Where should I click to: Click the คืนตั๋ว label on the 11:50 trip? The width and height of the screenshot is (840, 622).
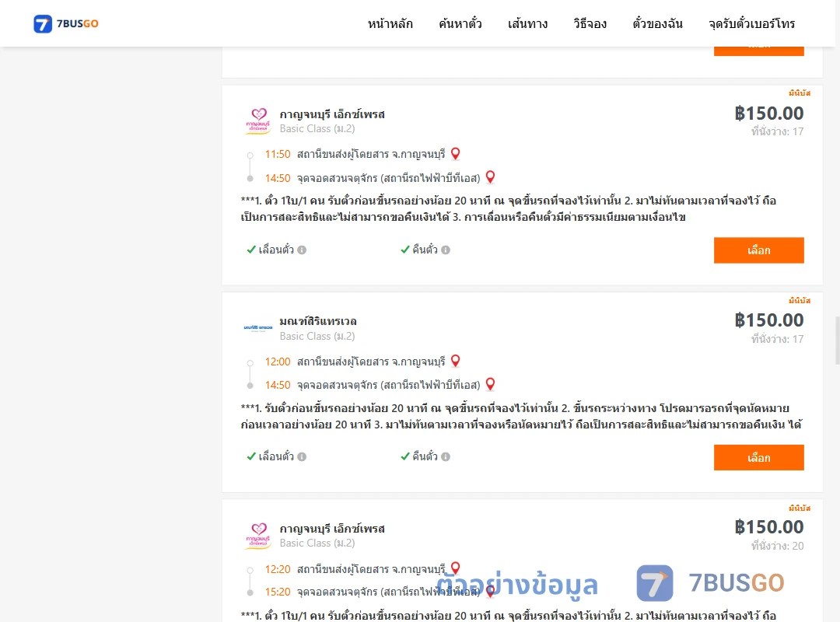pos(425,250)
